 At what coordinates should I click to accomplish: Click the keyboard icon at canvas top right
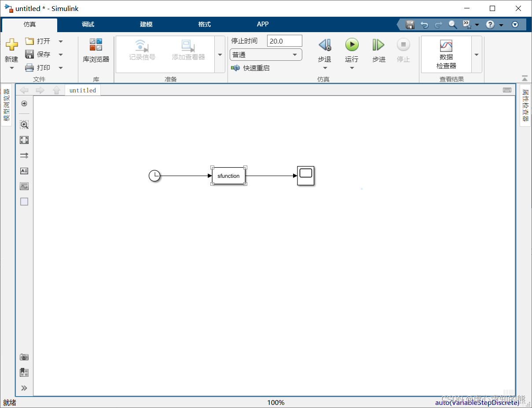pyautogui.click(x=507, y=90)
